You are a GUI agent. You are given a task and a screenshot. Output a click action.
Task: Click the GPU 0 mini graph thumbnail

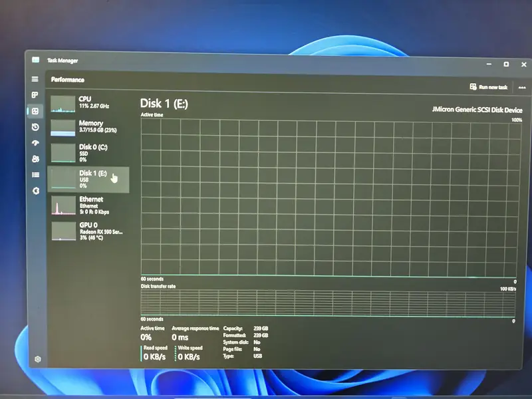(x=64, y=231)
